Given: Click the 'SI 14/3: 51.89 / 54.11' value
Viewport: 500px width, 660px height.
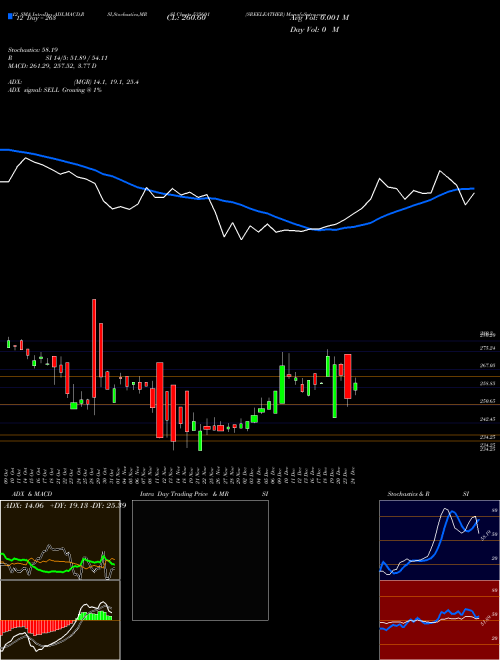Looking at the screenshot, I should tap(77, 58).
